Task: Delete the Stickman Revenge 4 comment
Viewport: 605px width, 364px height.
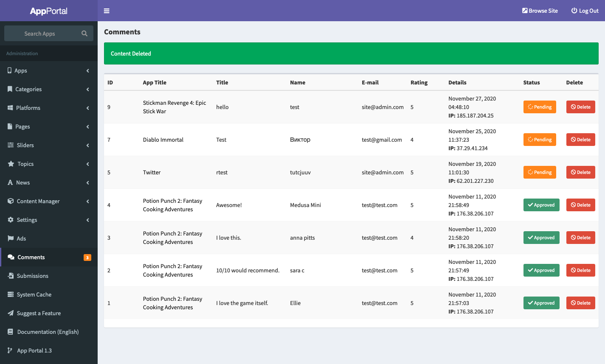Action: [x=580, y=107]
